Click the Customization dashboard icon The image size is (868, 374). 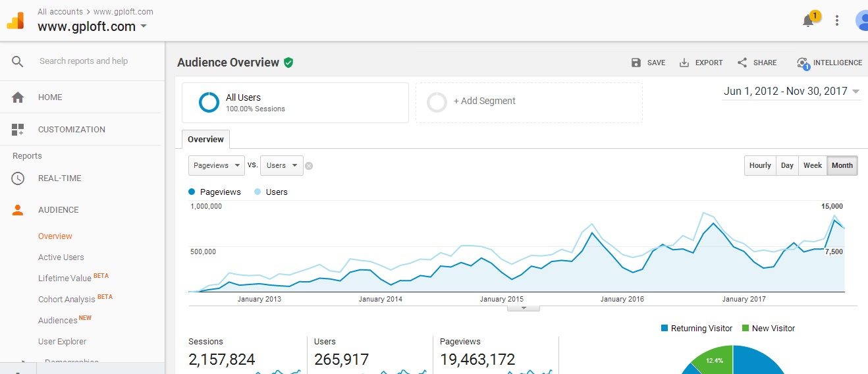point(18,130)
